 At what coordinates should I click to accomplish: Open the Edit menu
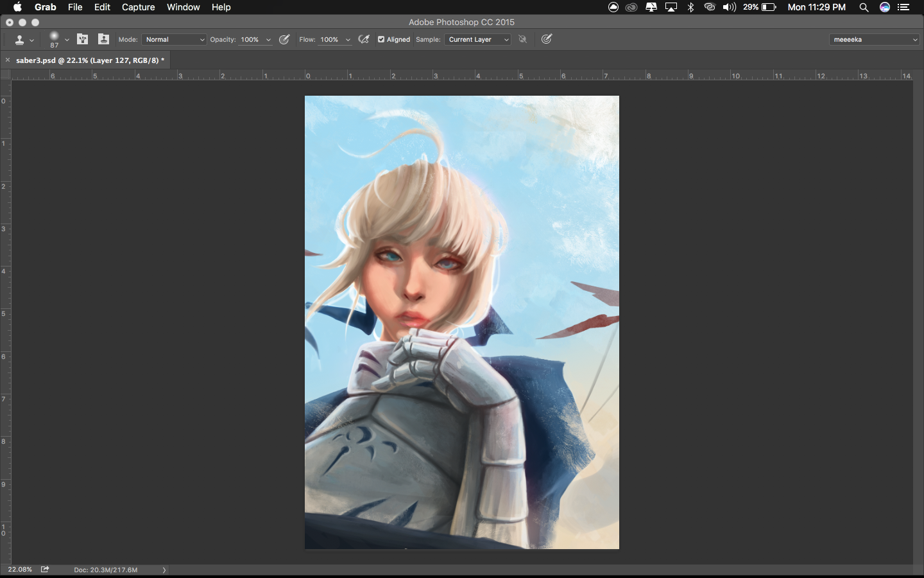click(x=102, y=7)
